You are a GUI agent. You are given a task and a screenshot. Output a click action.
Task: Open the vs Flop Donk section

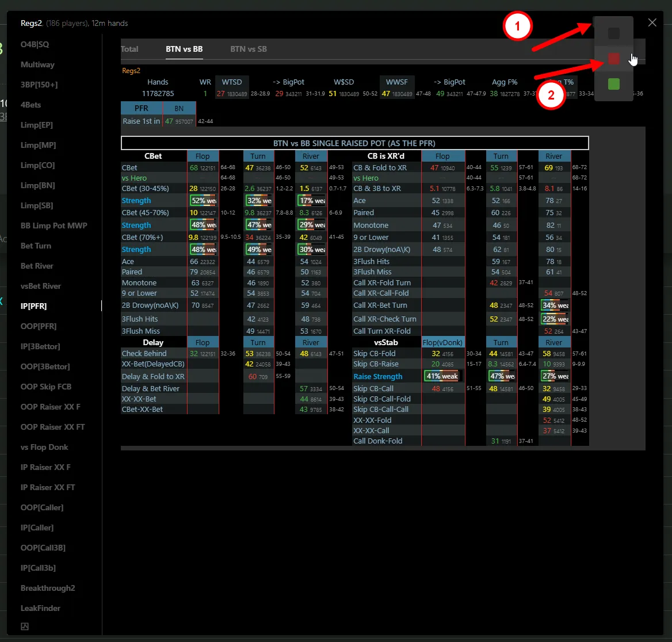(x=44, y=447)
